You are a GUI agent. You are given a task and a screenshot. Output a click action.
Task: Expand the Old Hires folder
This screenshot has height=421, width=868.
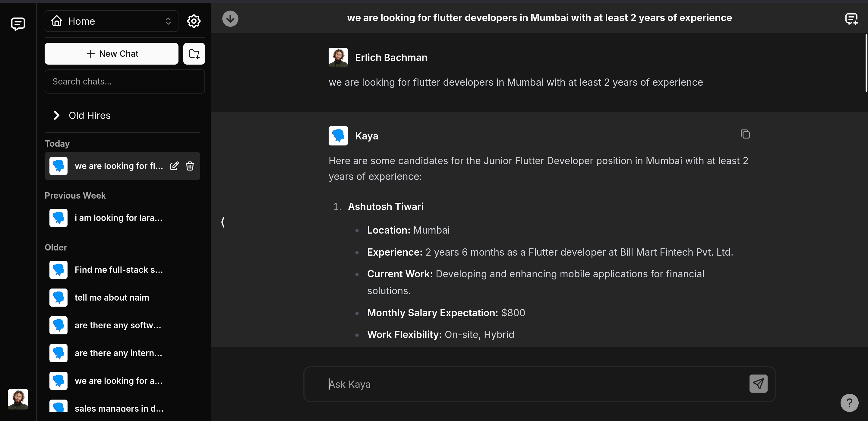(89, 115)
